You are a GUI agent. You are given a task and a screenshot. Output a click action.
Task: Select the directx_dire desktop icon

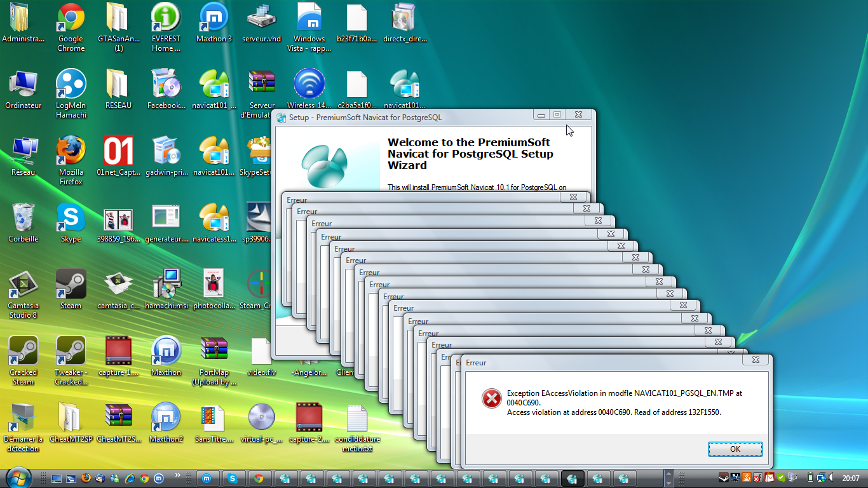tap(405, 23)
